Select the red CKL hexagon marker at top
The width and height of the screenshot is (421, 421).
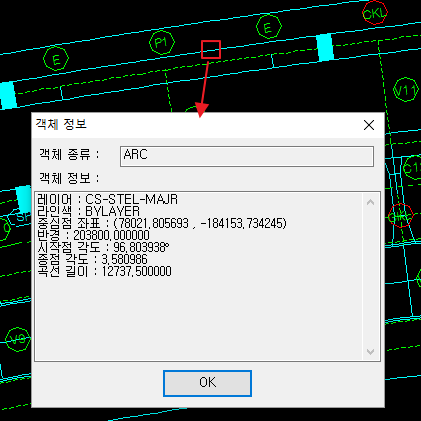pos(375,13)
